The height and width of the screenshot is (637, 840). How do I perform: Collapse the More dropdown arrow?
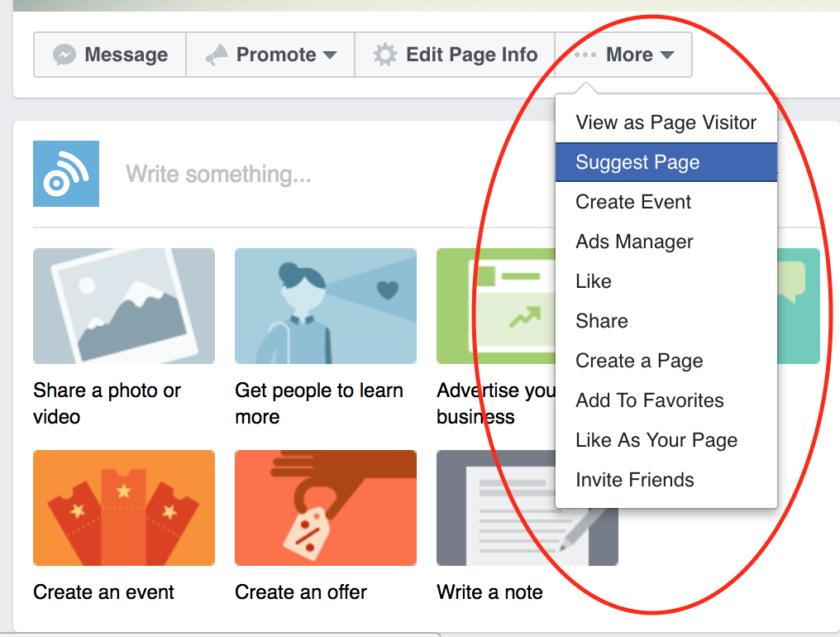[x=666, y=55]
